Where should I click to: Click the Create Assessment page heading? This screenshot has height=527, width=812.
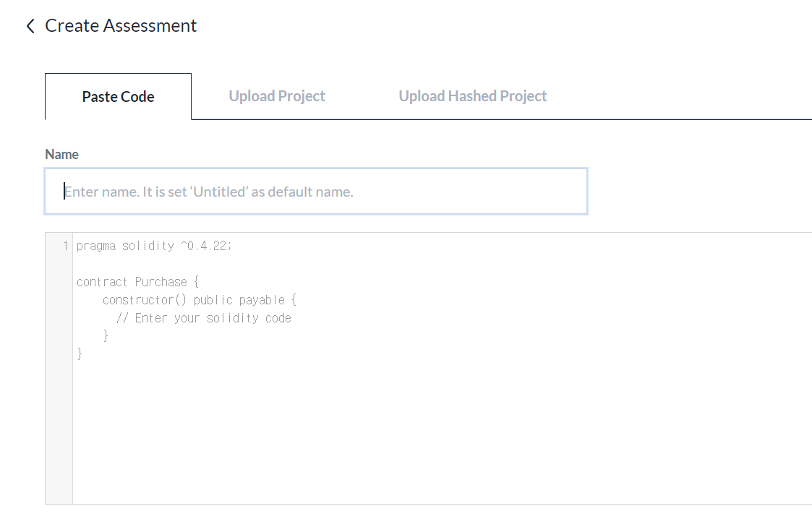point(121,26)
